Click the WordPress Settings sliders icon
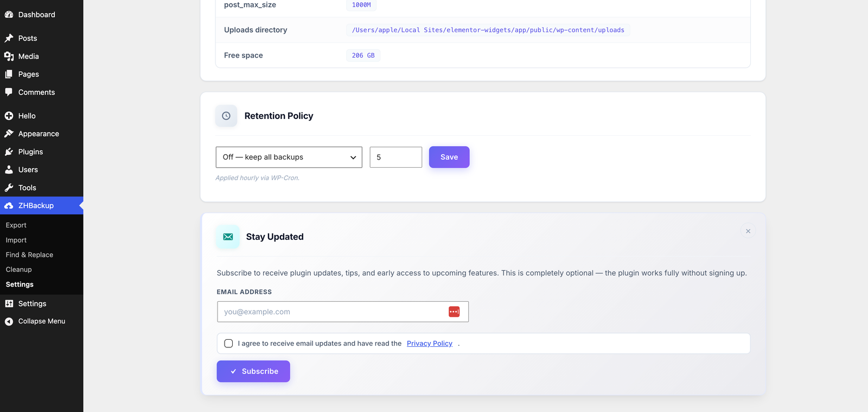Screen dimensions: 868x412 click(9, 303)
